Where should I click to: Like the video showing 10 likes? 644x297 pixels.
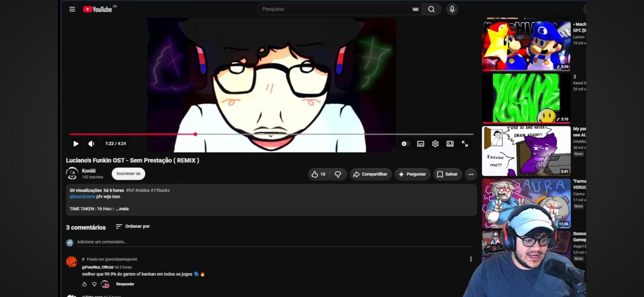318,174
